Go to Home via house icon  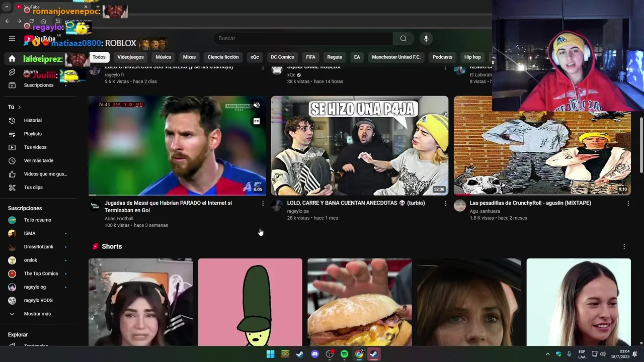[12, 59]
